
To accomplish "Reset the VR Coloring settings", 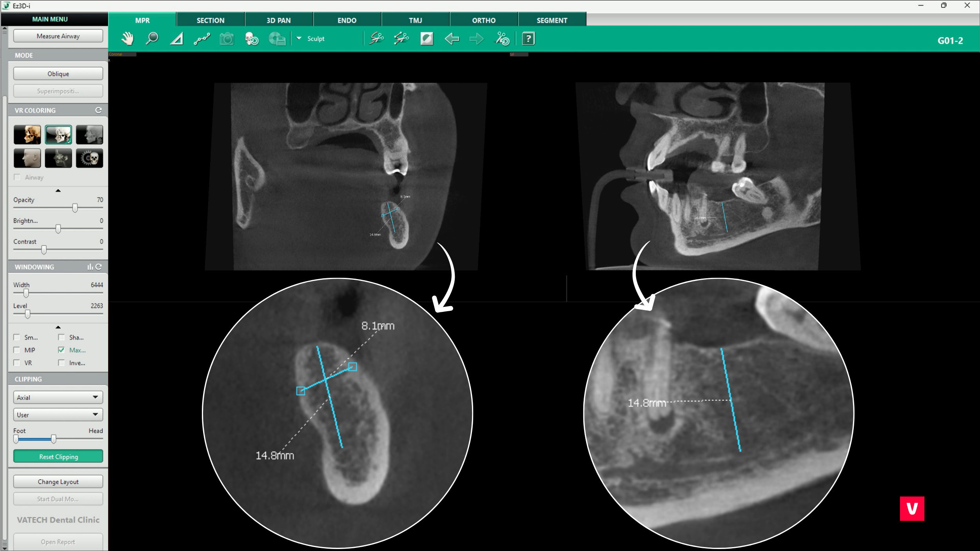I will [x=98, y=111].
